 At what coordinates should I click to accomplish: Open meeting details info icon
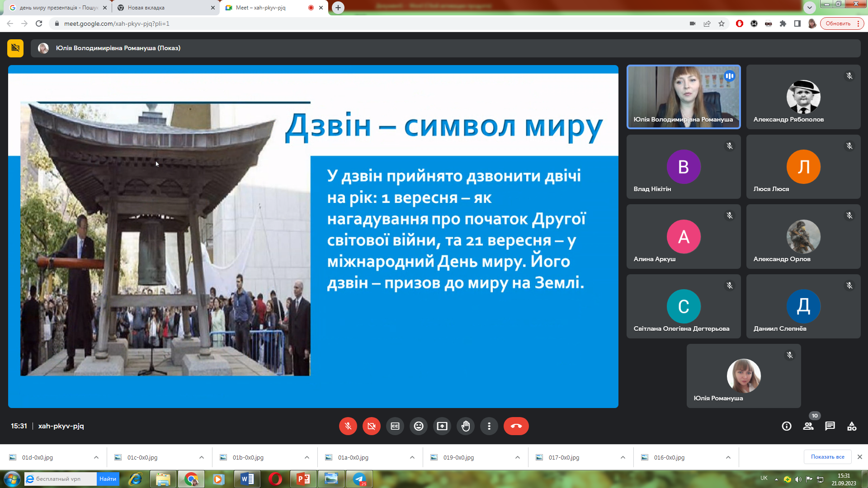click(x=787, y=426)
